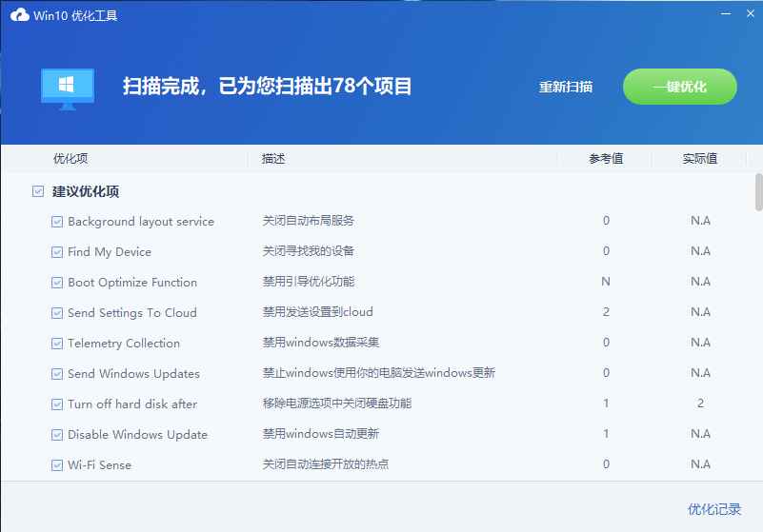Click description 禁用windows自动更新

(321, 433)
